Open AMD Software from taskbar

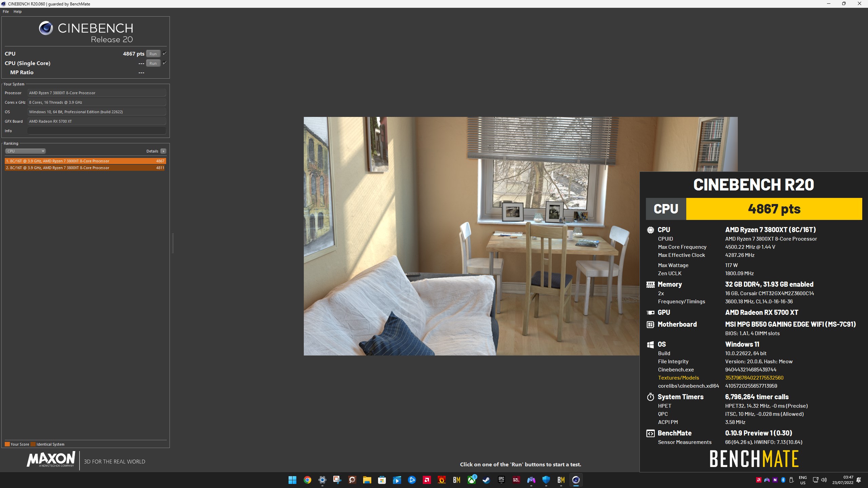[427, 480]
